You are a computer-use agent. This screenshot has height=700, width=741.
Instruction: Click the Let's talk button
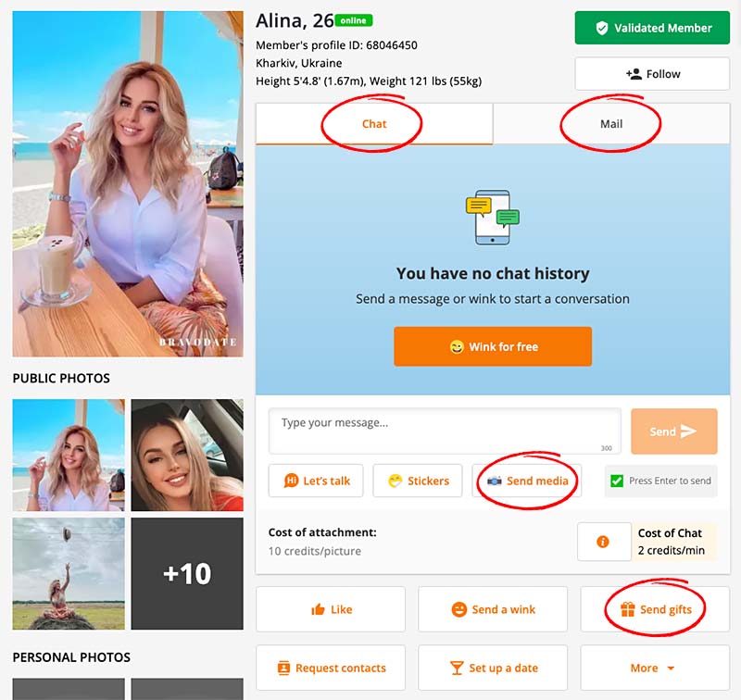pos(316,481)
